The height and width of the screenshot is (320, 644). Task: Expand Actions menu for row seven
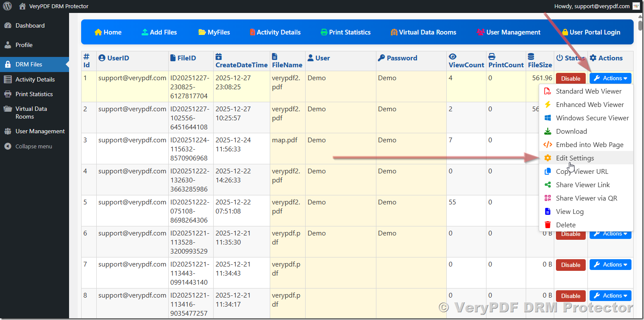pos(610,264)
